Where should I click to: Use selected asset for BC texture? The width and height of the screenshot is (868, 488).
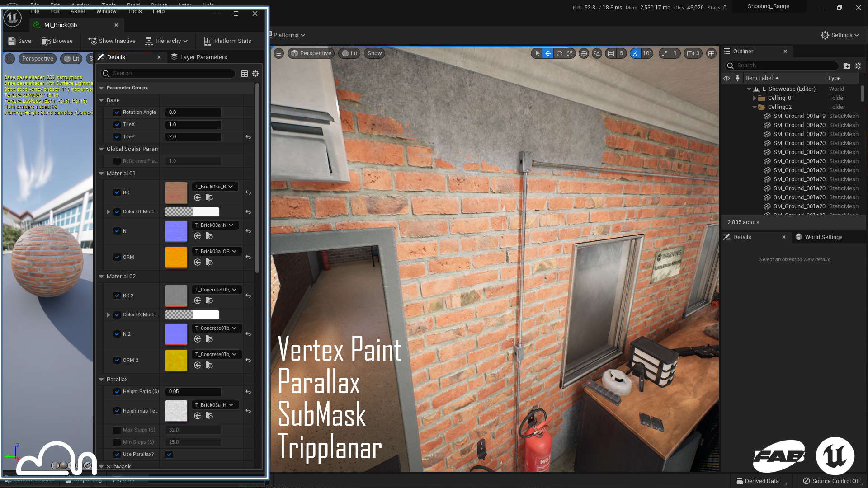[x=198, y=197]
